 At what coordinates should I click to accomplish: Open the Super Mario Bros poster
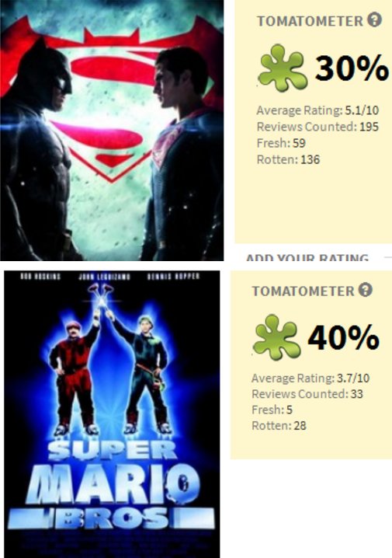click(111, 414)
